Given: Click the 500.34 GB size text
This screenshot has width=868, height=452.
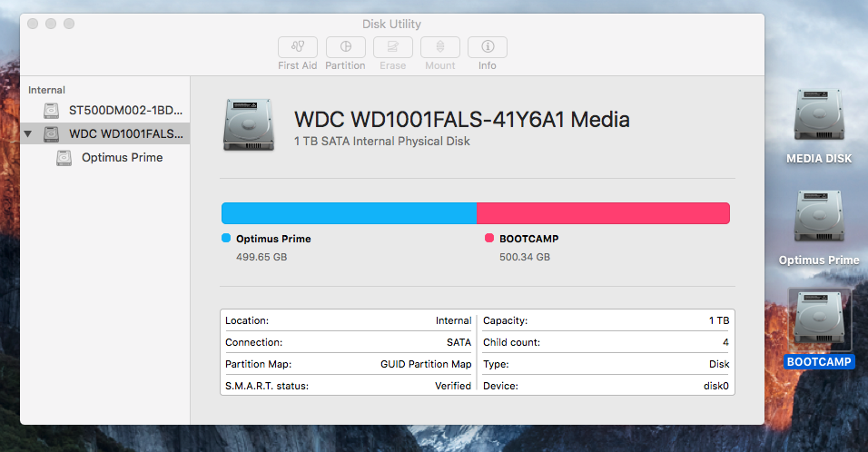Looking at the screenshot, I should click(525, 257).
